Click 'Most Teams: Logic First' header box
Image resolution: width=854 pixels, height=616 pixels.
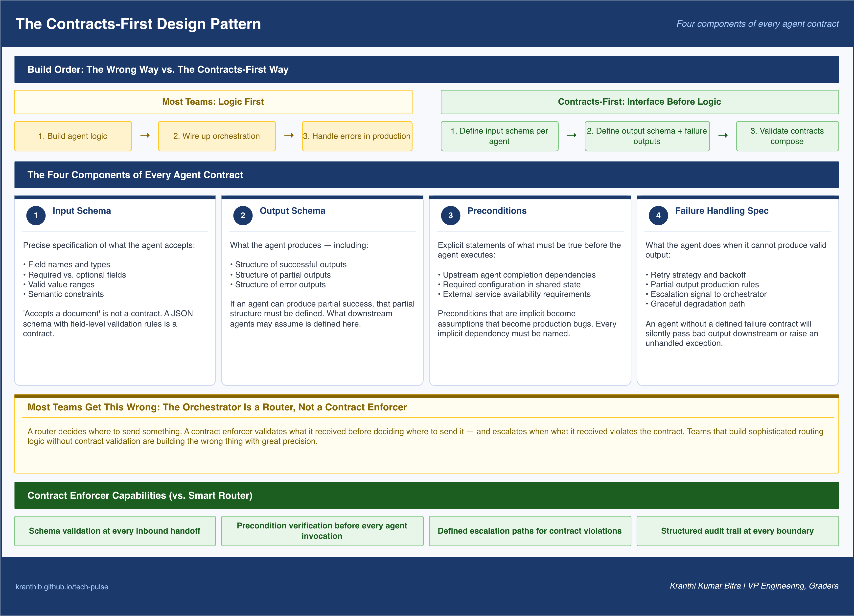coord(213,102)
